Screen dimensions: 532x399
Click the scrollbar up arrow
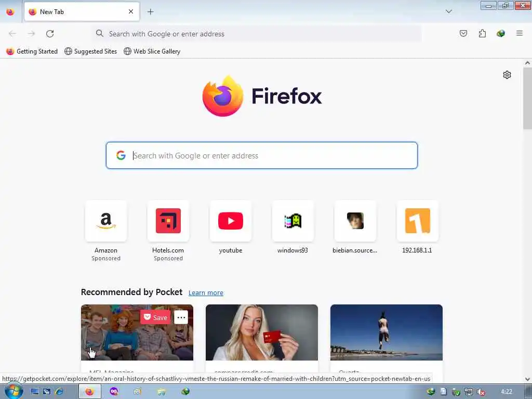(527, 63)
